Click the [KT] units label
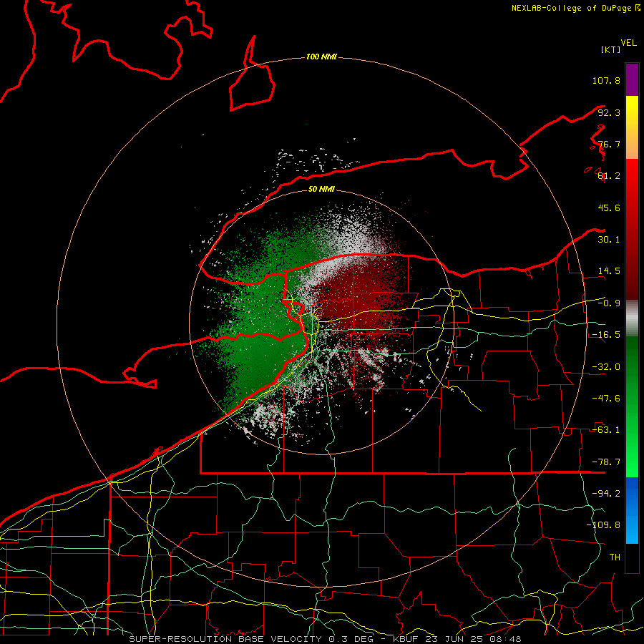Screen dimensions: 644x644 pos(610,49)
